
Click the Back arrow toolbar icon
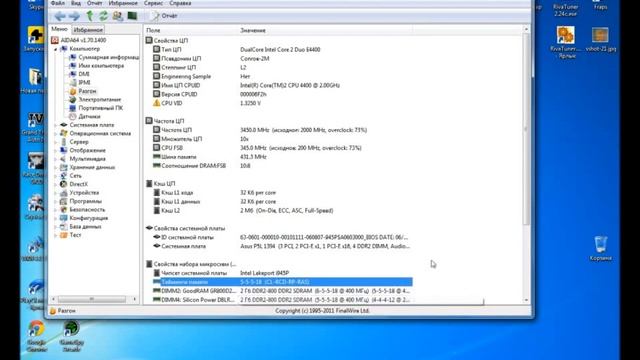point(60,16)
